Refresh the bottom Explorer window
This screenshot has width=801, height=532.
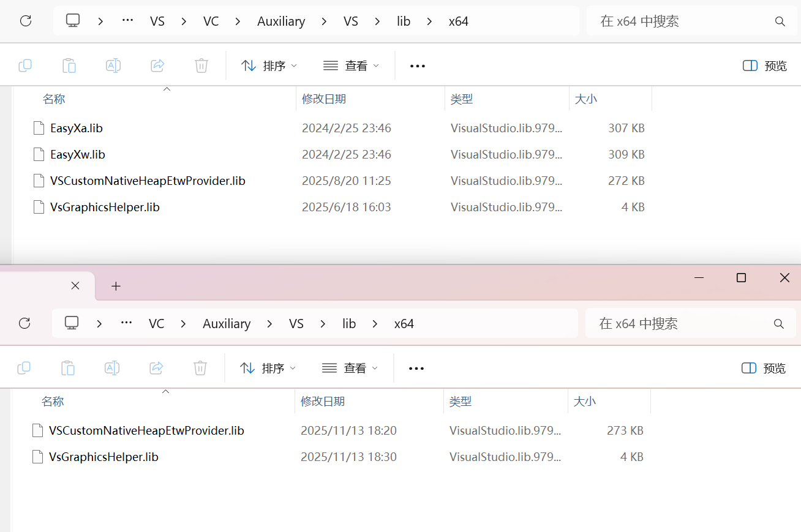point(24,323)
